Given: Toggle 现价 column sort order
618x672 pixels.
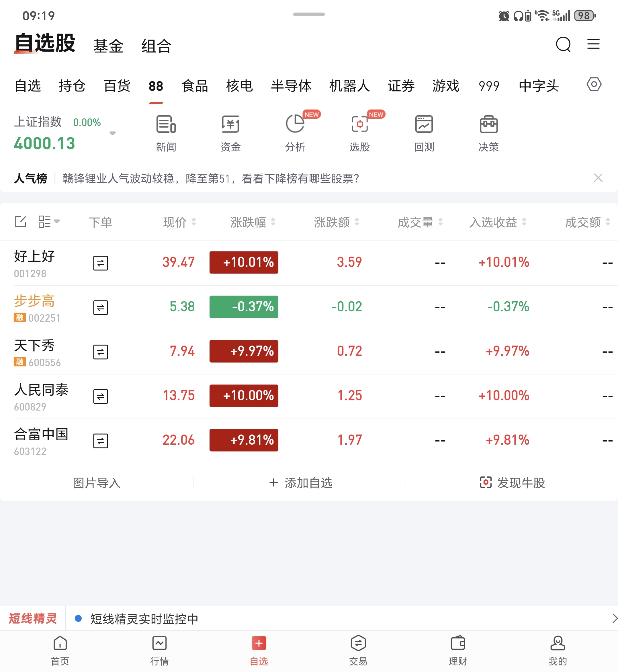Looking at the screenshot, I should pyautogui.click(x=179, y=222).
